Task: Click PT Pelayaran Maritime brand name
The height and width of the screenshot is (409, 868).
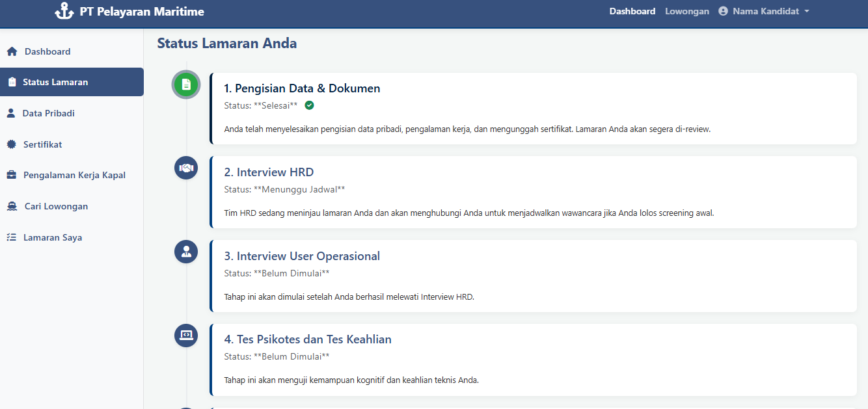Action: pos(141,11)
